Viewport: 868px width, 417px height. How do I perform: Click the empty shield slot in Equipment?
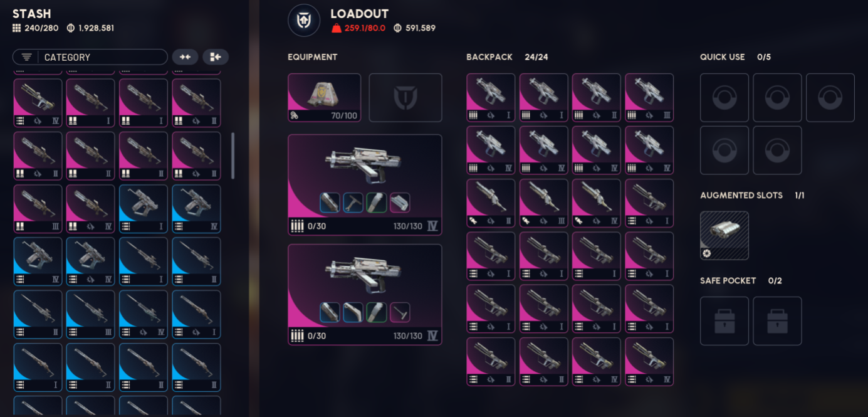[405, 98]
